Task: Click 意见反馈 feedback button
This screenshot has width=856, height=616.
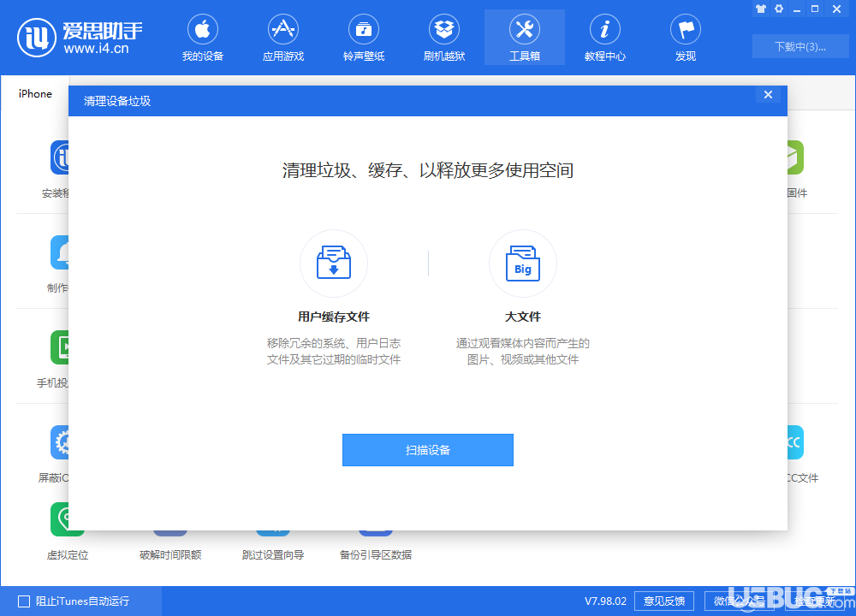Action: [664, 601]
